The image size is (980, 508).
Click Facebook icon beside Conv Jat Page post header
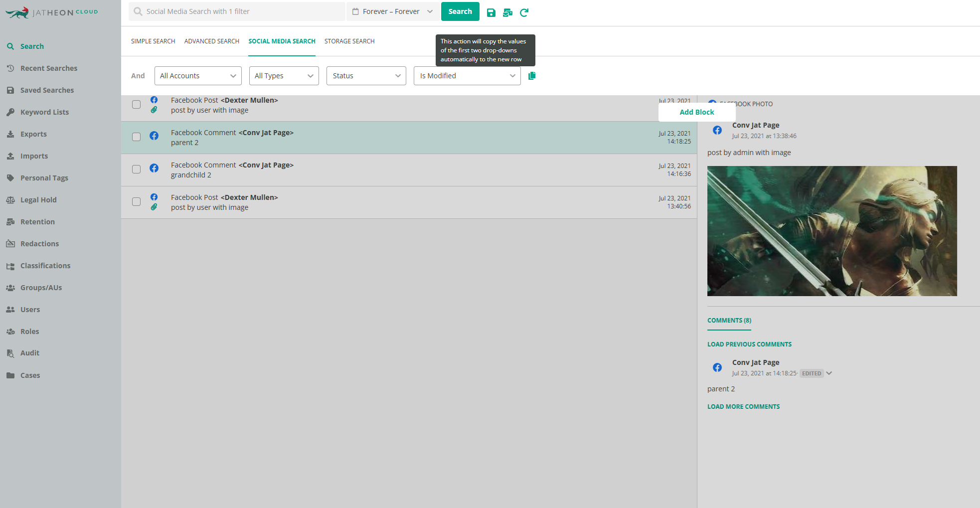pos(717,130)
